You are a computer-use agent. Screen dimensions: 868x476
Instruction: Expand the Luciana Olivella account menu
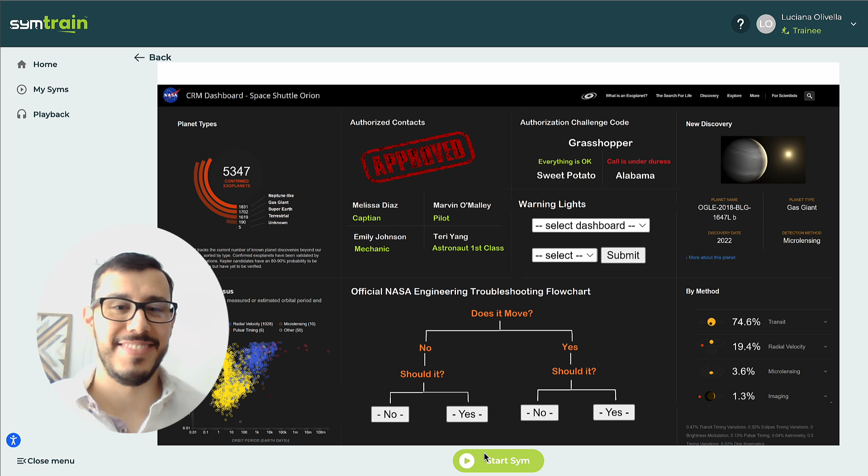click(x=853, y=24)
